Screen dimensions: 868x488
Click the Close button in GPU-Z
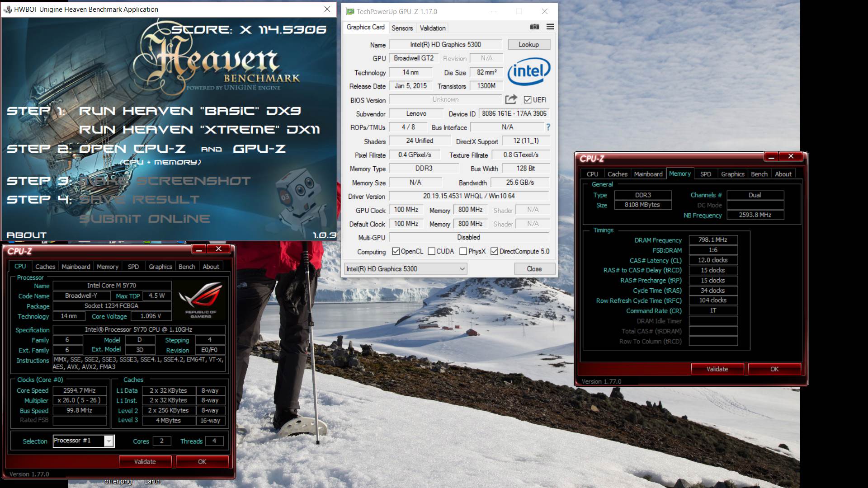coord(534,269)
